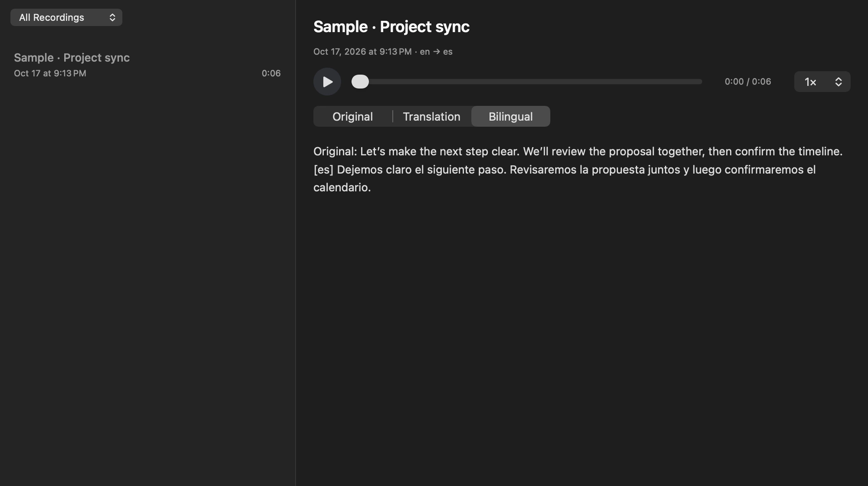Click the playback progress slider thumb
The image size is (868, 486).
pyautogui.click(x=360, y=82)
